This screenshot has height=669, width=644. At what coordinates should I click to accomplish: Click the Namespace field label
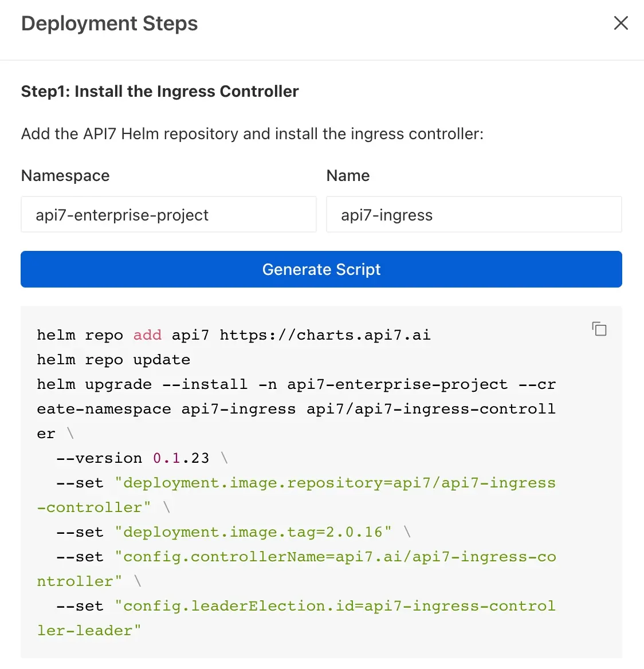(x=65, y=175)
